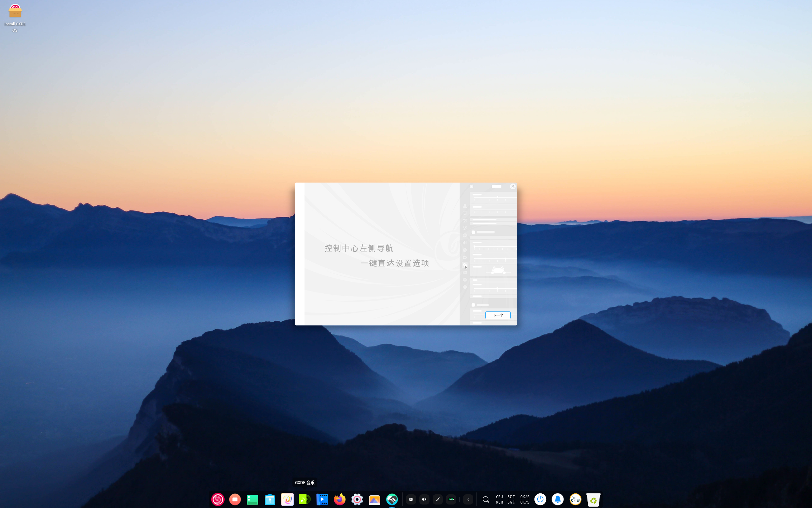The height and width of the screenshot is (508, 812).
Task: Launch GXDE Music from the dock
Action: (305, 499)
